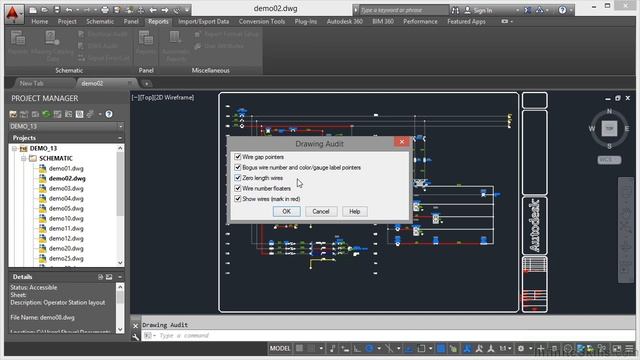Viewport: 640px width, 360px height.
Task: Click the isolate objects circle icon in status bar
Action: pyautogui.click(x=568, y=349)
